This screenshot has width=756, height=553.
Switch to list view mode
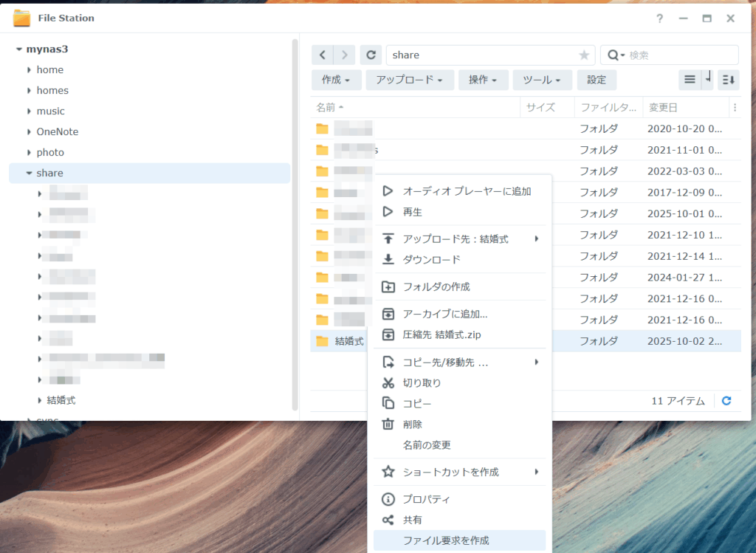690,80
